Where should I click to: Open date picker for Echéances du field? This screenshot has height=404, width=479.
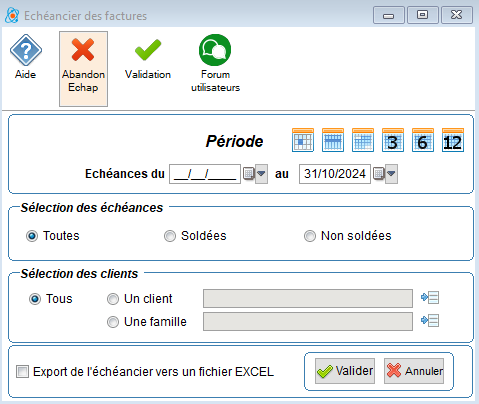click(255, 174)
